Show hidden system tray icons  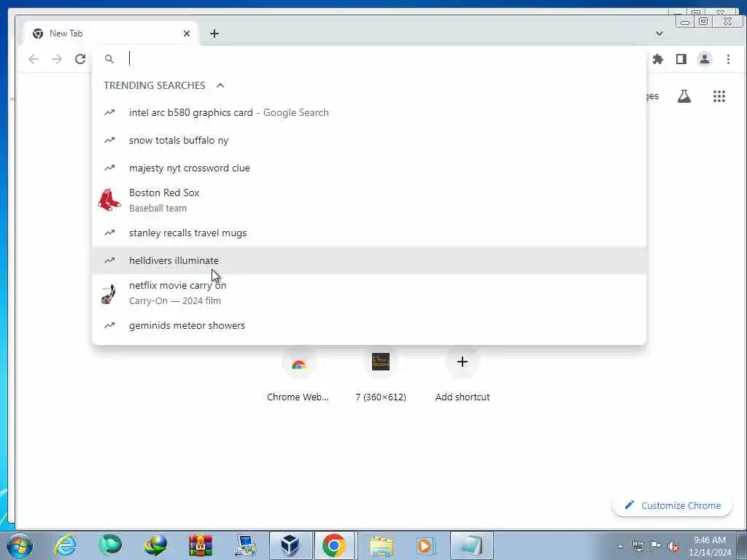click(620, 547)
